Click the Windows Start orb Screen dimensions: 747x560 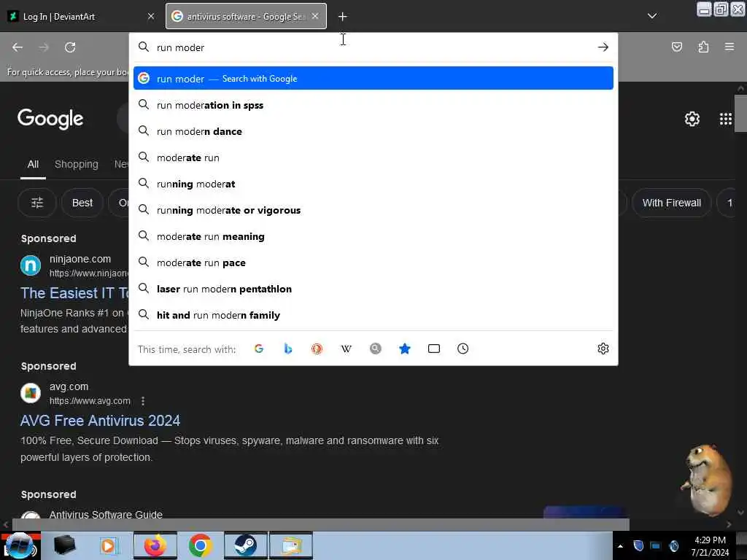[19, 545]
